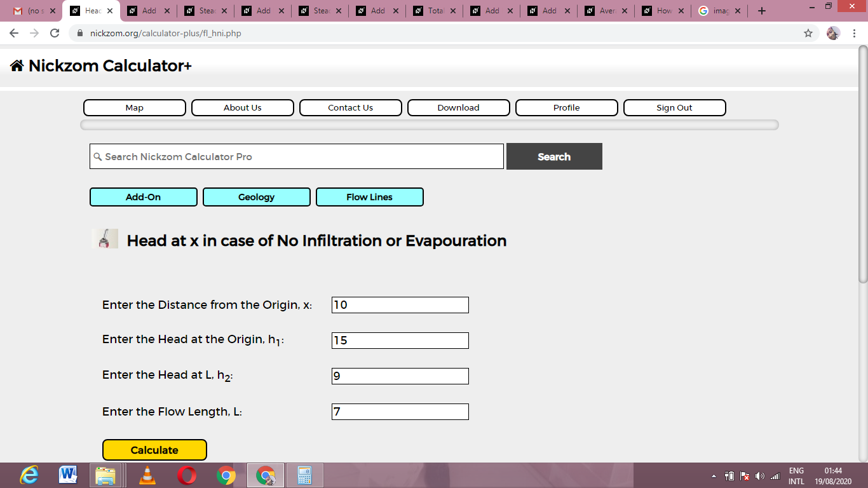Click the Head at L input field
The image size is (868, 488).
400,376
